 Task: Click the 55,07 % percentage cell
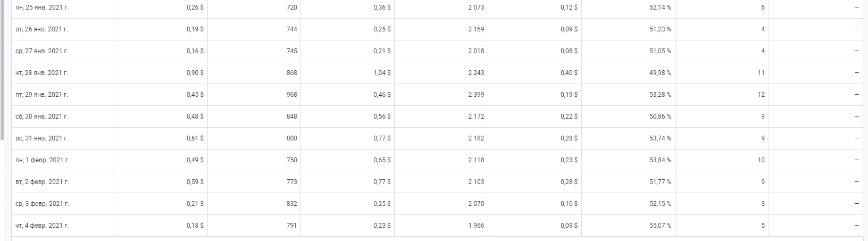click(660, 226)
